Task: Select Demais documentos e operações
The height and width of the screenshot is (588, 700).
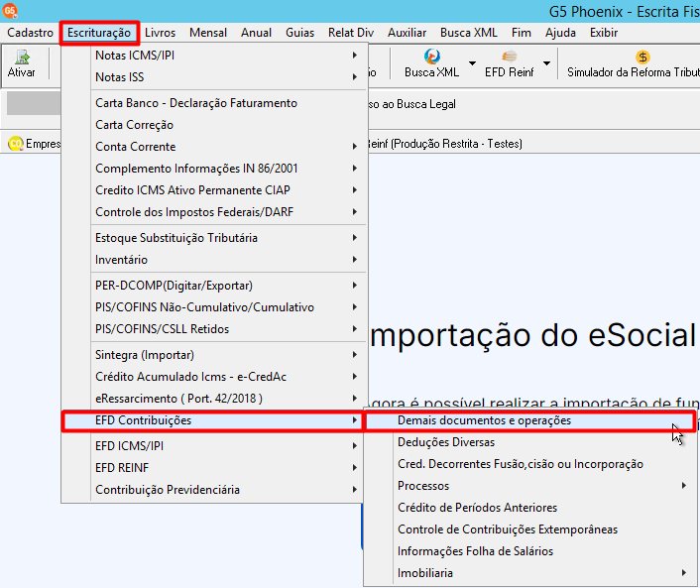Action: tap(530, 420)
